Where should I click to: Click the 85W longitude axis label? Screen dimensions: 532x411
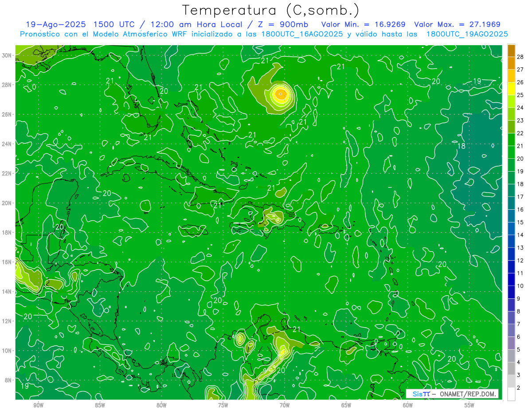click(x=100, y=405)
